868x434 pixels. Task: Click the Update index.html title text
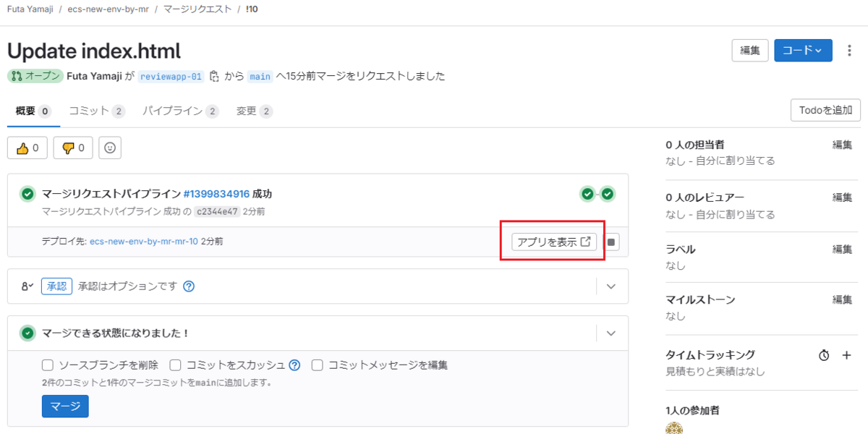(94, 51)
